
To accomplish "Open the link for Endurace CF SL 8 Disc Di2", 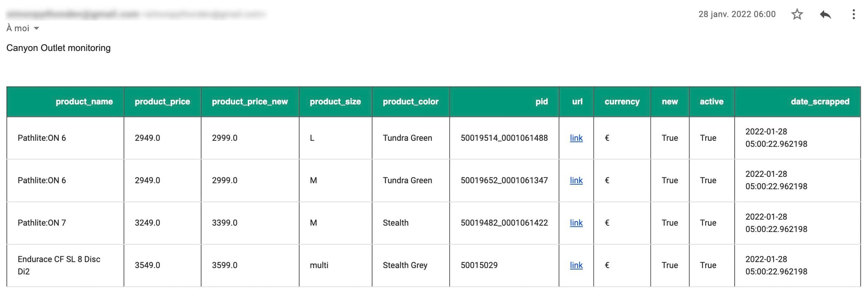I will pyautogui.click(x=576, y=265).
